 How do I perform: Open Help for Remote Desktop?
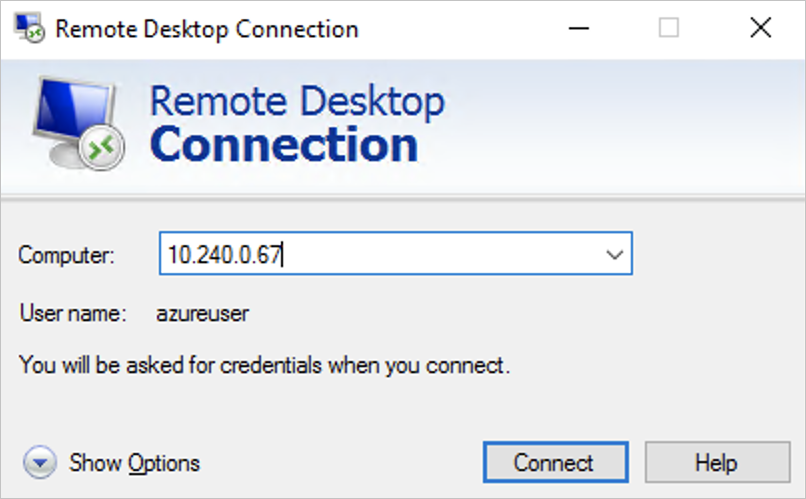715,463
